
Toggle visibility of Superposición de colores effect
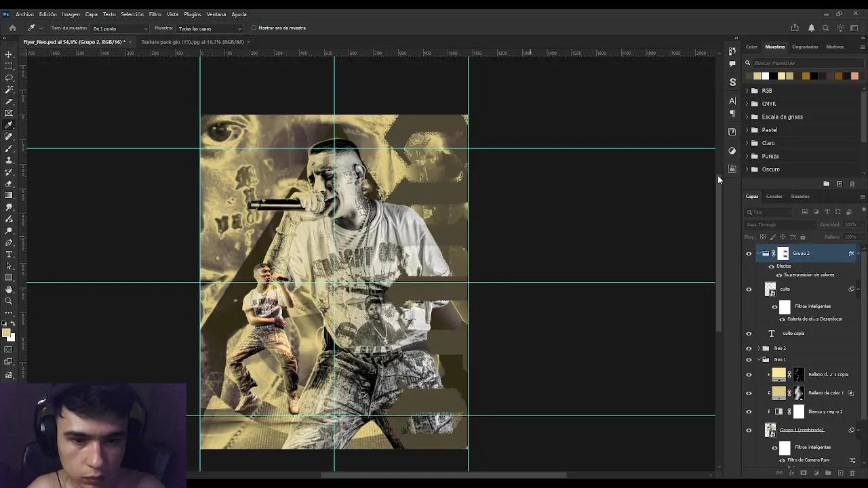point(779,274)
